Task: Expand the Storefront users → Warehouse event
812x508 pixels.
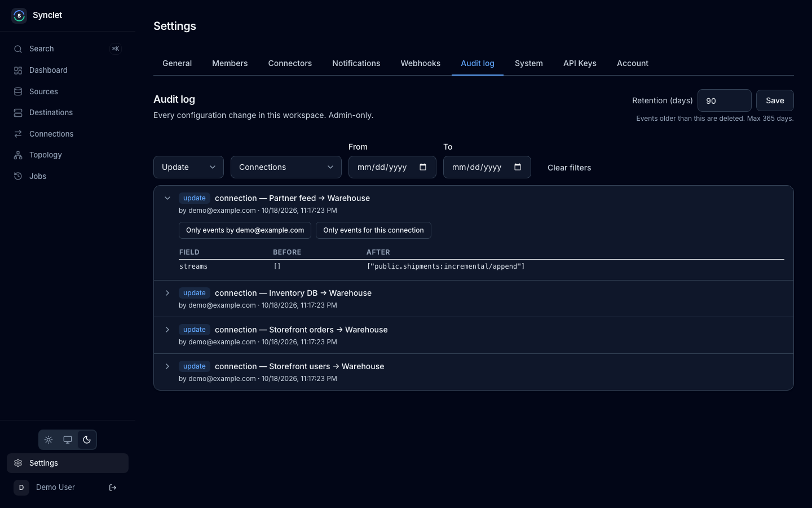Action: point(167,366)
